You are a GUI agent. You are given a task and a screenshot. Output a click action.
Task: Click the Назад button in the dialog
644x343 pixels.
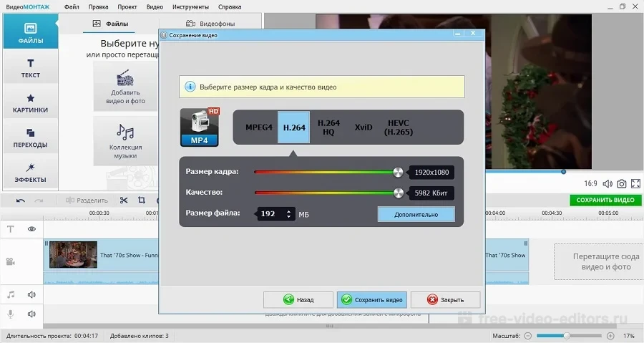(x=298, y=300)
